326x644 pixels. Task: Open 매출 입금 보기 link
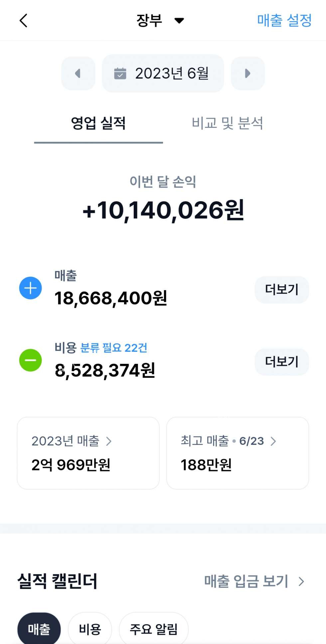(254, 581)
